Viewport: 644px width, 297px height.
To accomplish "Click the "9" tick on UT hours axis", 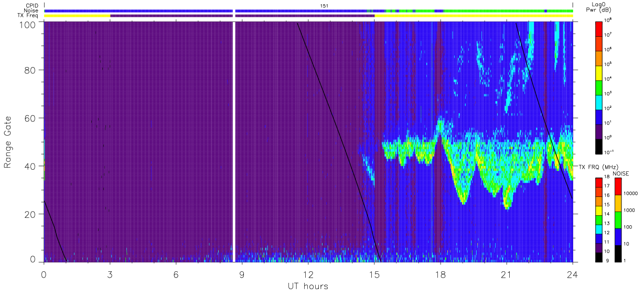I will click(x=242, y=274).
